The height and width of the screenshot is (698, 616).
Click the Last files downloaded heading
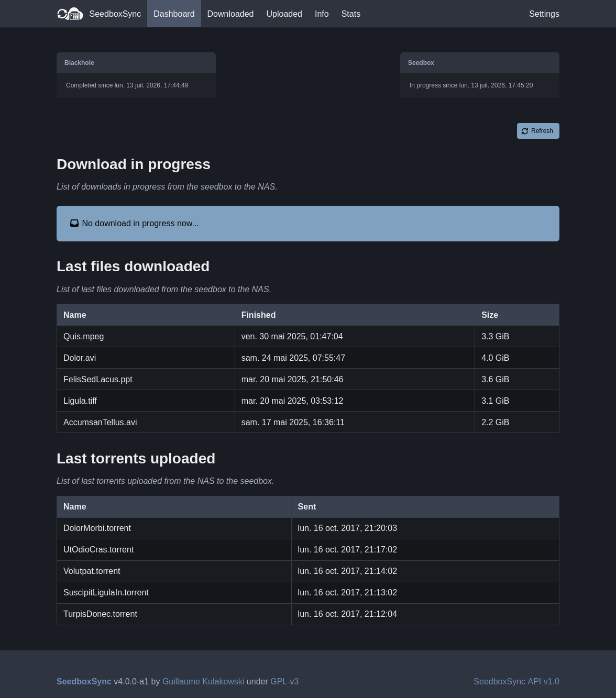click(133, 266)
